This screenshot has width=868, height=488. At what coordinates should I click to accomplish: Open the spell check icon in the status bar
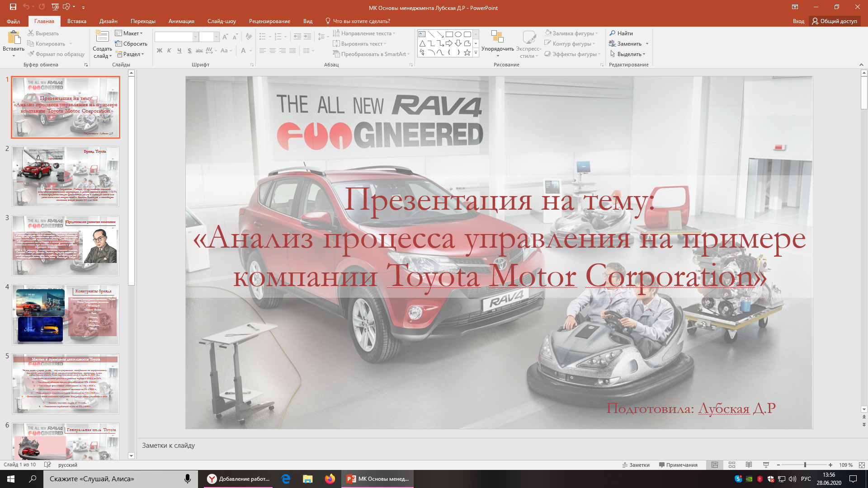tap(47, 465)
